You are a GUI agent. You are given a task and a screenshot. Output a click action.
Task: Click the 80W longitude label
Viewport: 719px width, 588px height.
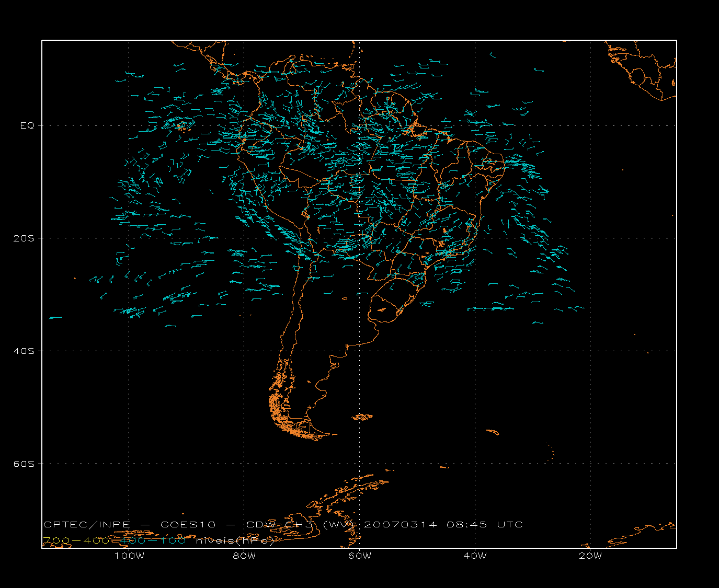pyautogui.click(x=244, y=556)
